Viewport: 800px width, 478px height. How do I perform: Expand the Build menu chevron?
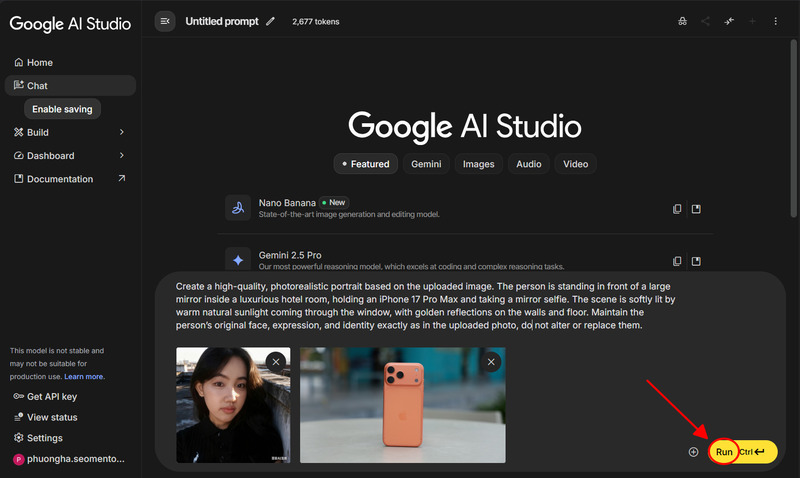coord(121,132)
